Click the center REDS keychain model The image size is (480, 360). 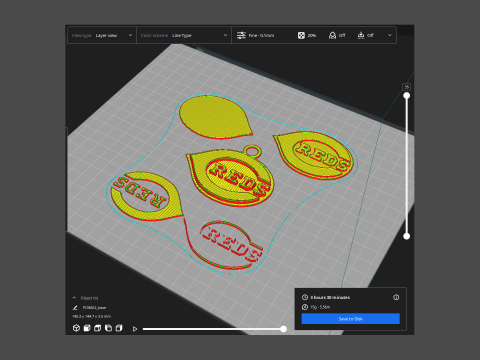click(x=230, y=178)
